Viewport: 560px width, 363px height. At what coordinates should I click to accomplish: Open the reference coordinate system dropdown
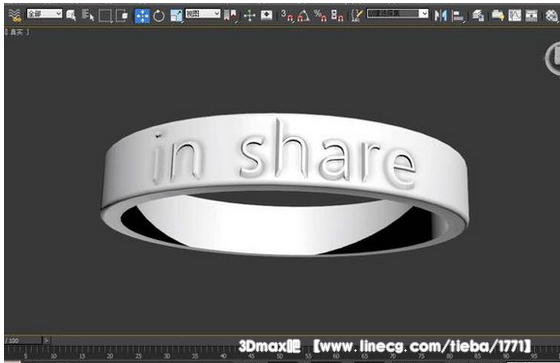[x=202, y=14]
